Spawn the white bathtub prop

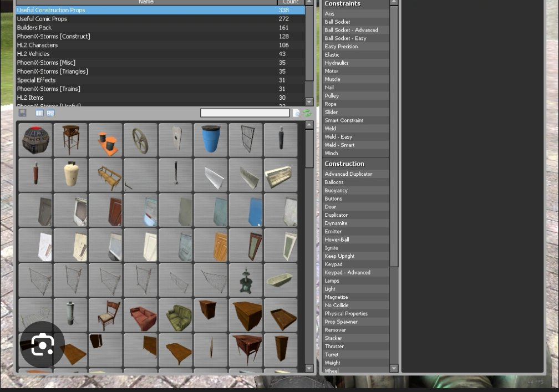point(281,280)
